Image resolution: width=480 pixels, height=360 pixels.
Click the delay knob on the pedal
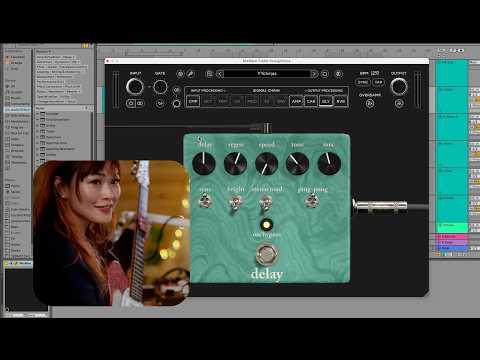pyautogui.click(x=204, y=163)
